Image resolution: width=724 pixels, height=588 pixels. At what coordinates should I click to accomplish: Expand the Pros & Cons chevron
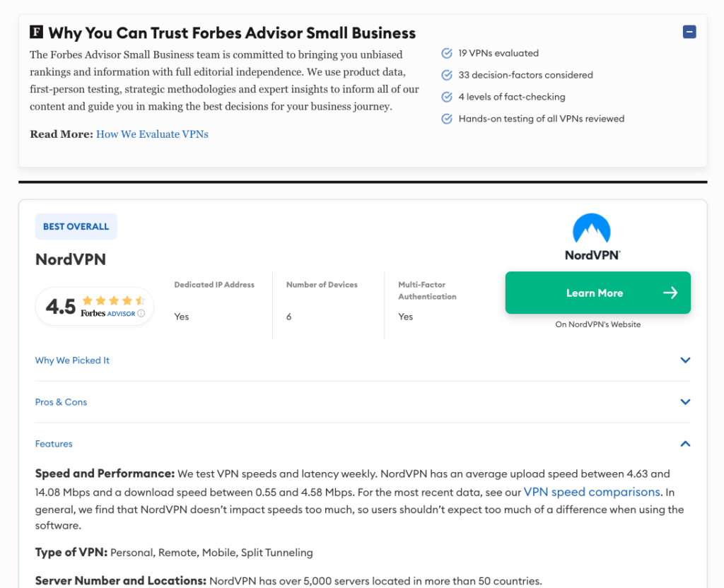[684, 402]
